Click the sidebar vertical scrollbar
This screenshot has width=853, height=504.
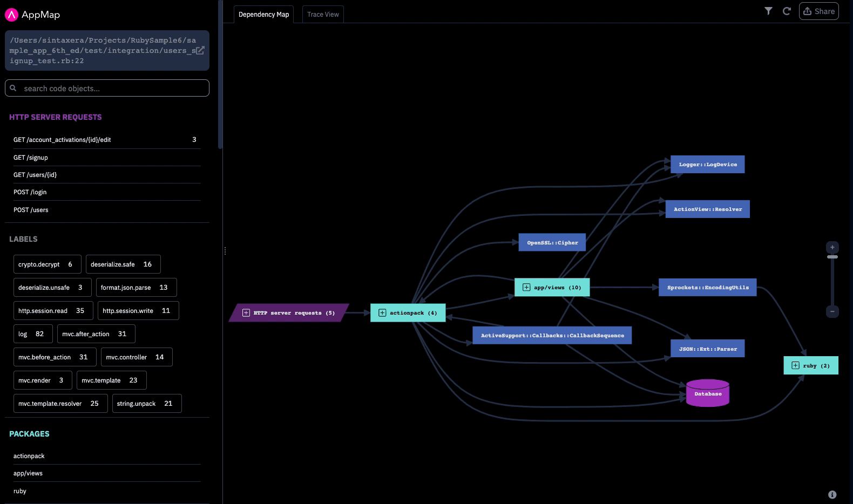point(220,74)
